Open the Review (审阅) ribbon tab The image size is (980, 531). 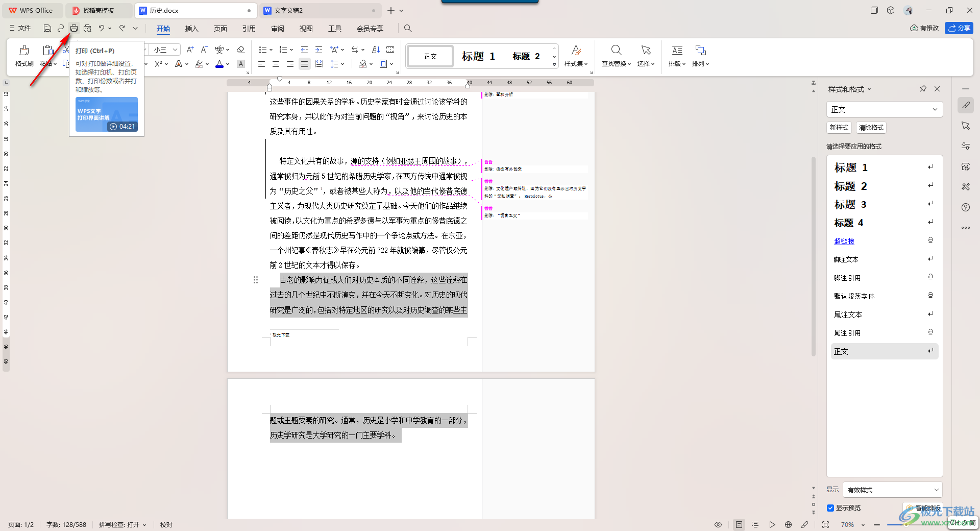[278, 29]
